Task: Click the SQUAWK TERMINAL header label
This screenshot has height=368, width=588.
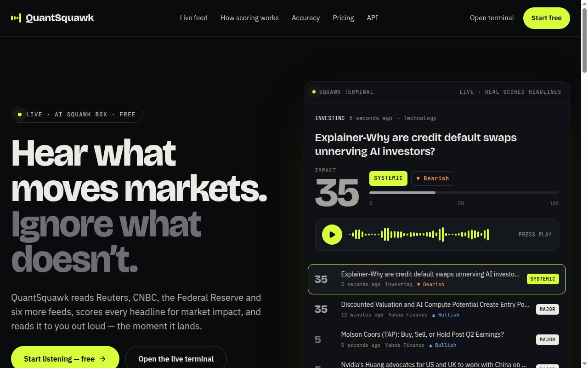Action: [346, 92]
